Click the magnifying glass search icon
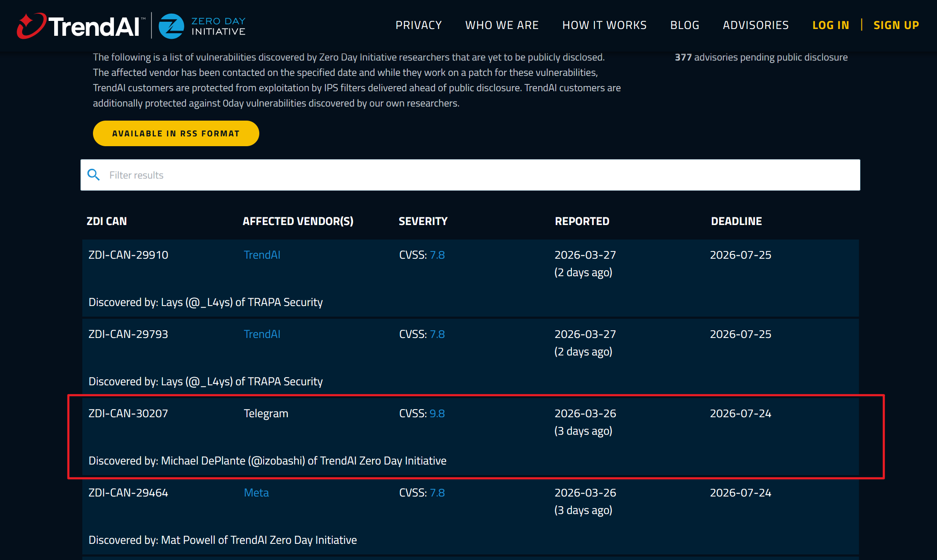 click(93, 175)
